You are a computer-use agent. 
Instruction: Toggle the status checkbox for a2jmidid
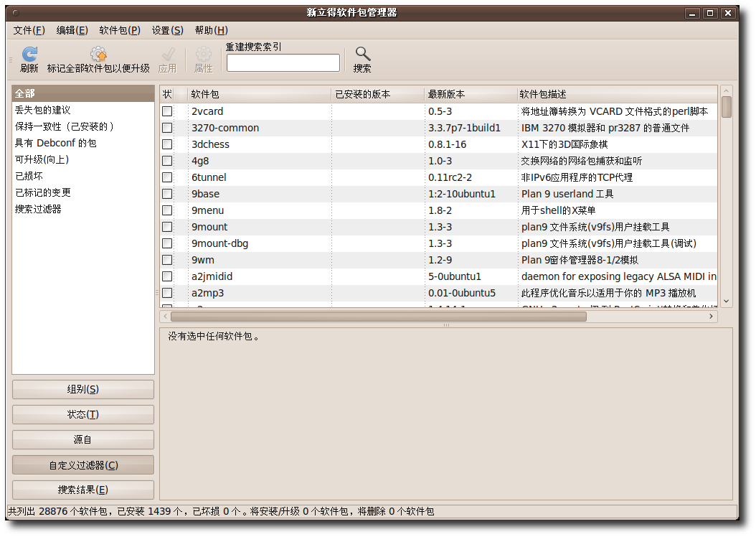pyautogui.click(x=167, y=276)
